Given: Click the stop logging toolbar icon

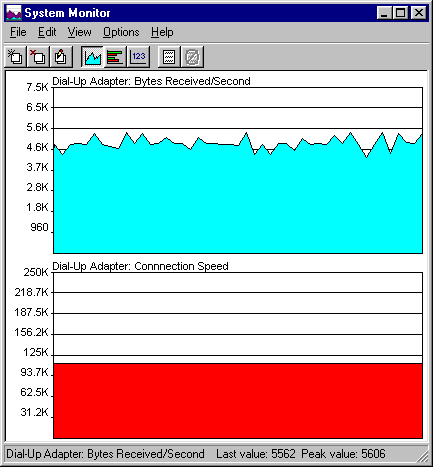Looking at the screenshot, I should pos(192,57).
